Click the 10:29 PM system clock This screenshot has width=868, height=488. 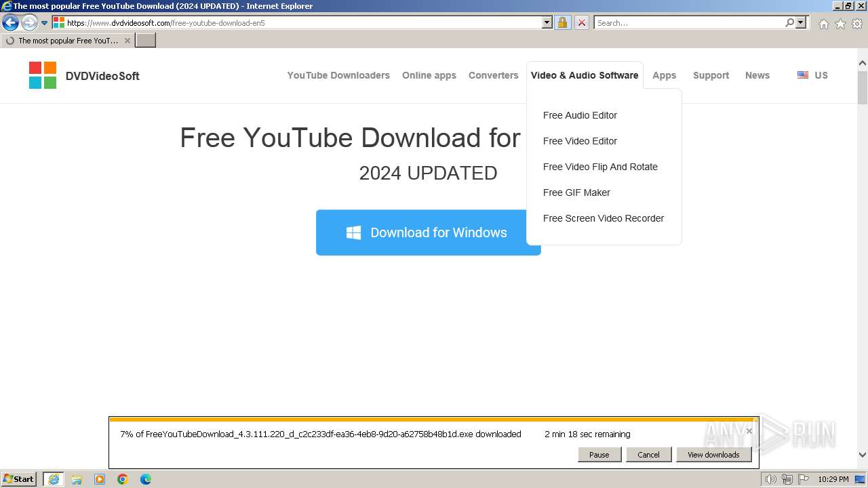pyautogui.click(x=833, y=479)
